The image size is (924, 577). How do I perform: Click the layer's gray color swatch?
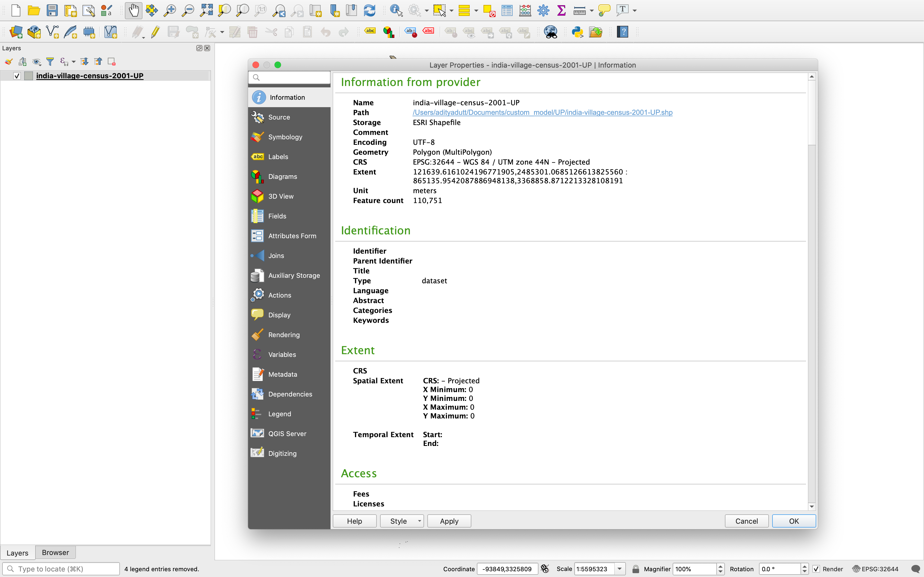[x=29, y=76]
